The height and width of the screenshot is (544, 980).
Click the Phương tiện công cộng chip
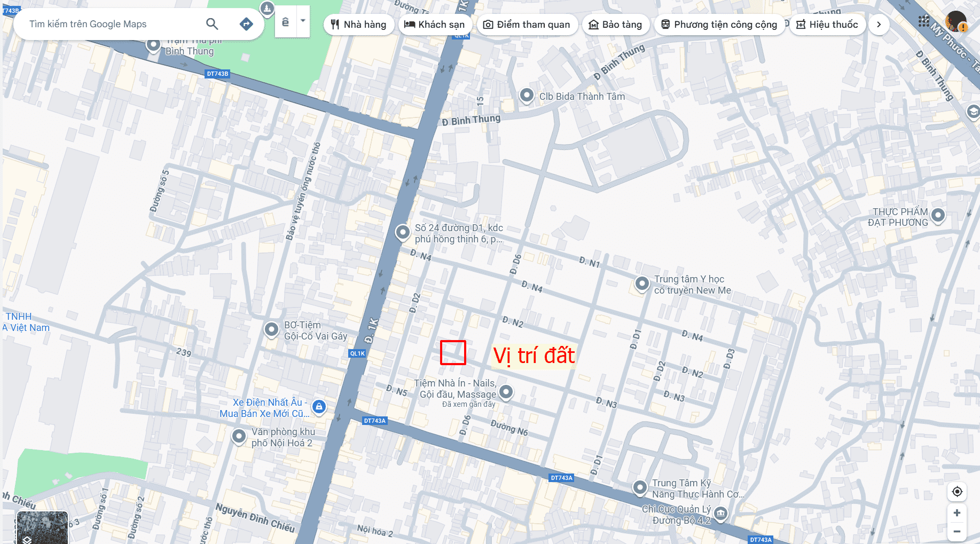point(719,25)
